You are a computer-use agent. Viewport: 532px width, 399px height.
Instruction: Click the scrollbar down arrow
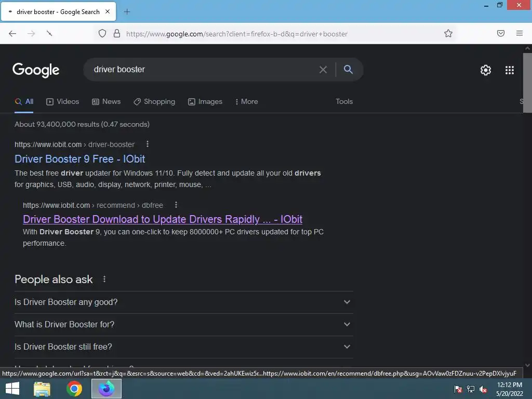527,365
